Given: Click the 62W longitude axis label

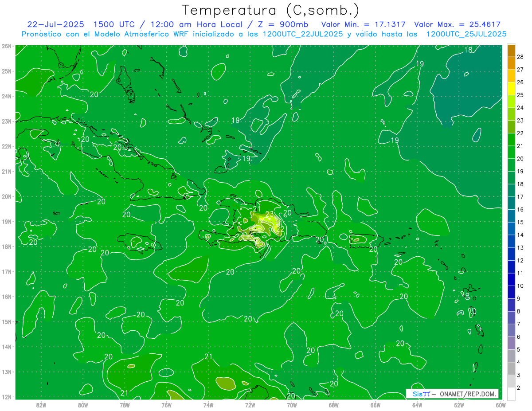Looking at the screenshot, I should [459, 405].
